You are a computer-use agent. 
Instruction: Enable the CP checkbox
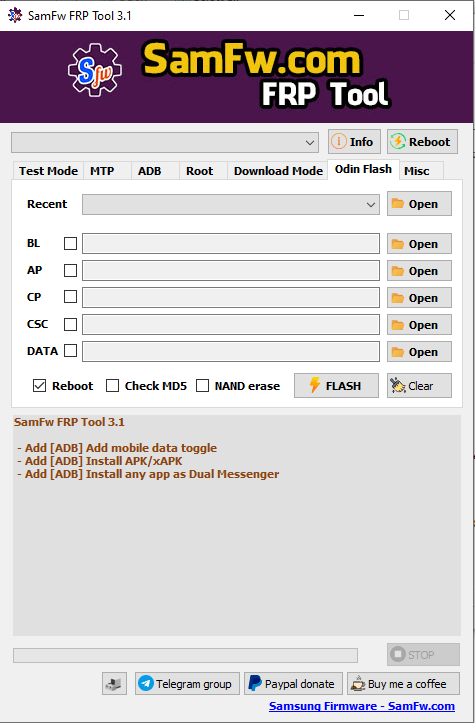coord(70,297)
